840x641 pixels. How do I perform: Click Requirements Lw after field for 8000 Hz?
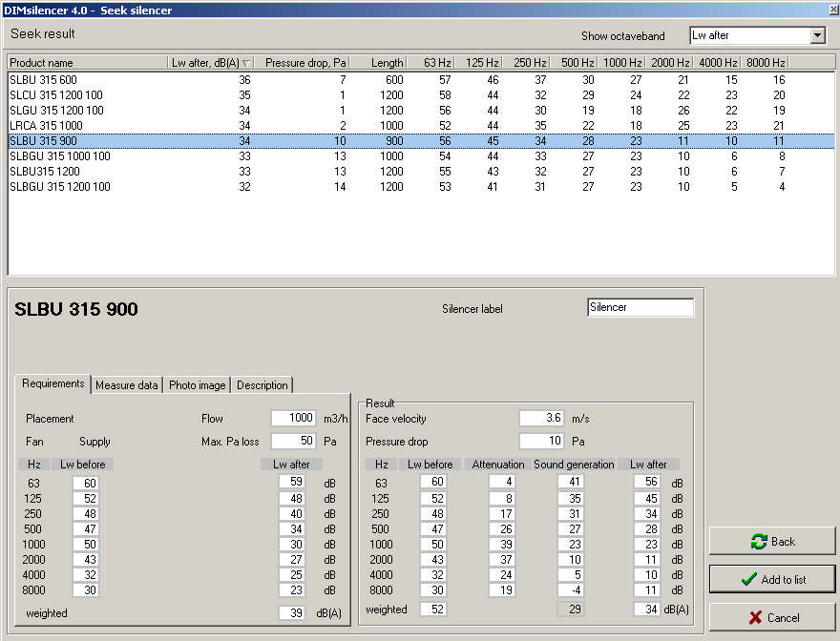coord(292,590)
